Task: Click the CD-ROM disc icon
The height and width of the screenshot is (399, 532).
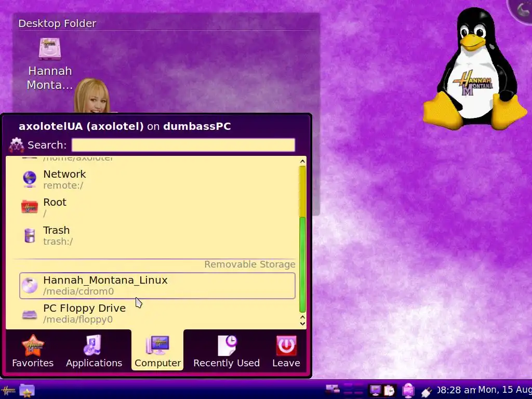Action: point(30,285)
